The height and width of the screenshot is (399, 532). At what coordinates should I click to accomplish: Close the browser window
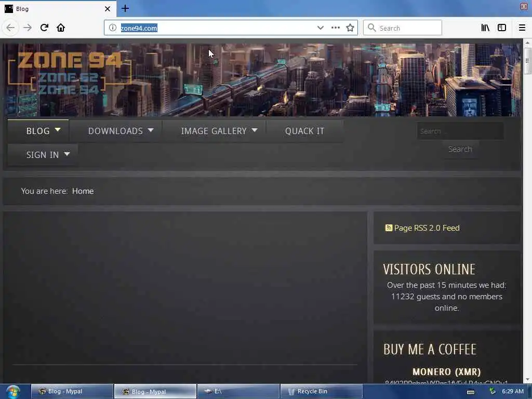click(x=524, y=7)
